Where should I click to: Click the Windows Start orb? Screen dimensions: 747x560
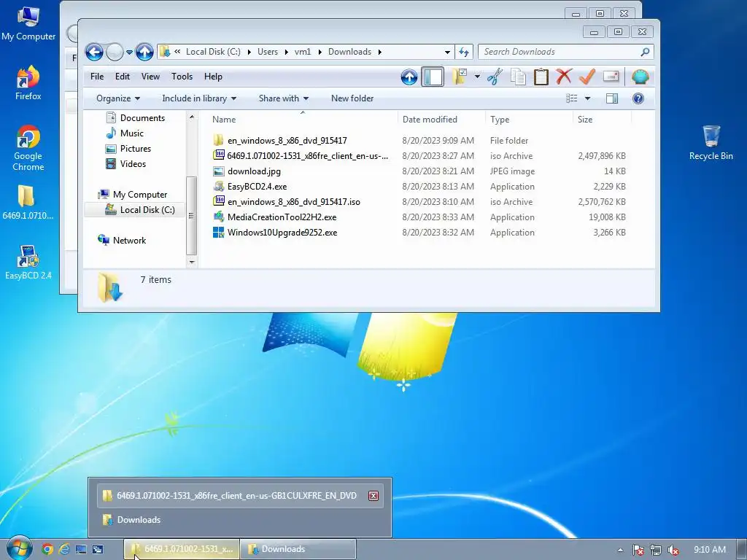click(x=18, y=548)
